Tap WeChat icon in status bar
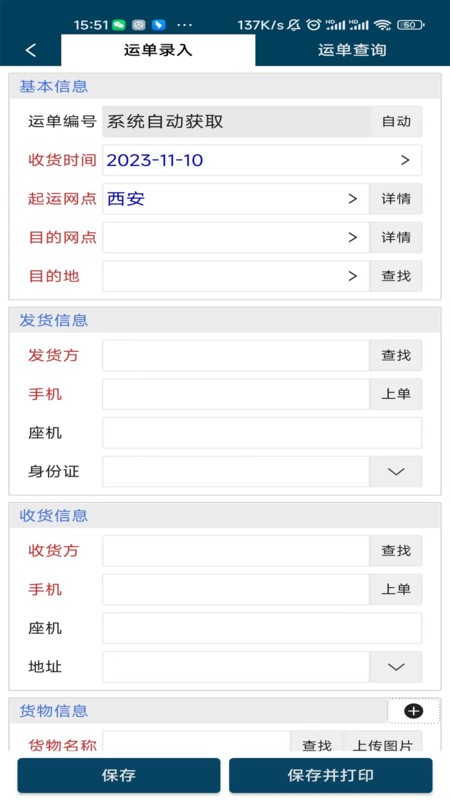Viewport: 450px width, 800px height. click(x=119, y=24)
